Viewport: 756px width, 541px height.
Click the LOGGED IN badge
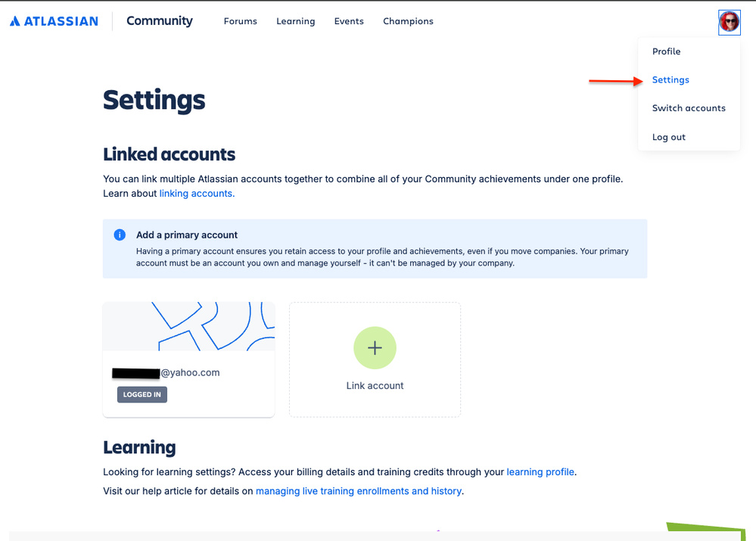[x=142, y=394]
